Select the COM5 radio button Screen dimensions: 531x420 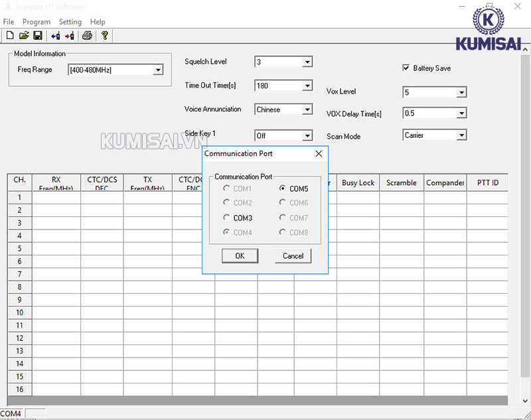283,189
